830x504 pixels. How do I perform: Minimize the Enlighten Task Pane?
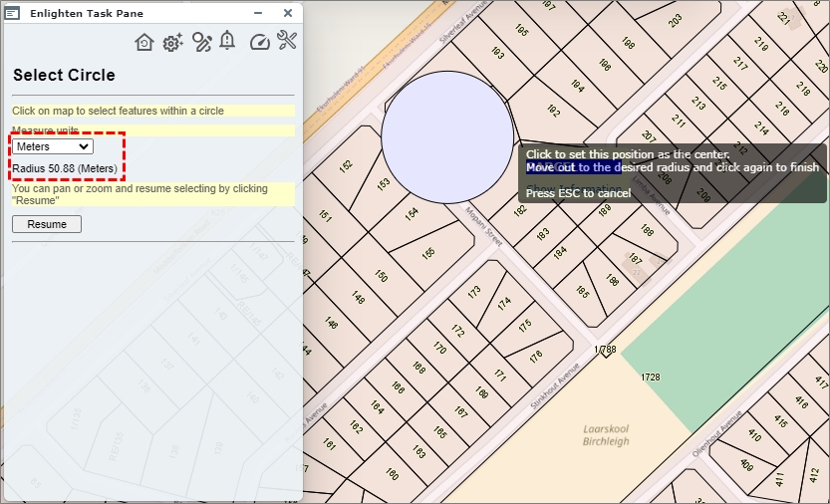(x=257, y=13)
